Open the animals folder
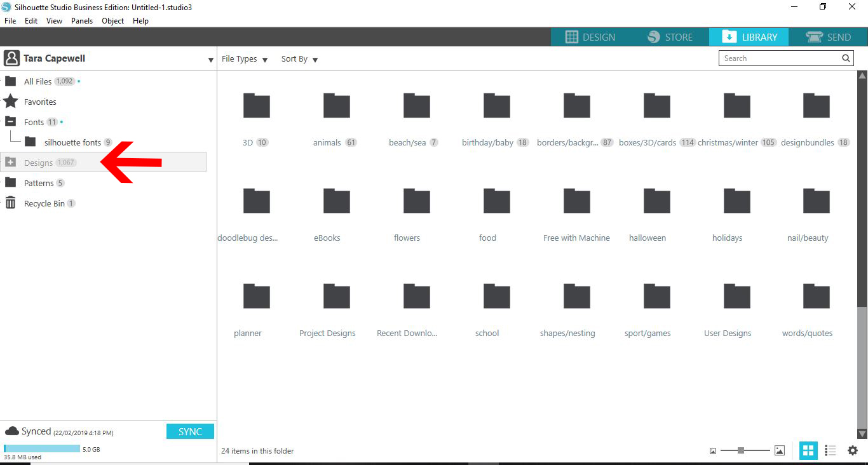The image size is (868, 465). [x=337, y=105]
